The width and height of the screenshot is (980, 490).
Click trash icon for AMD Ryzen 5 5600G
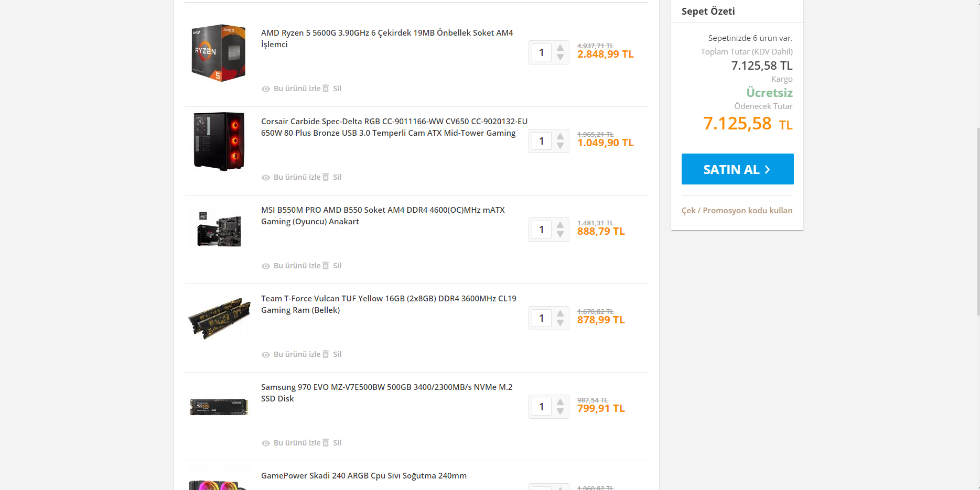(326, 89)
